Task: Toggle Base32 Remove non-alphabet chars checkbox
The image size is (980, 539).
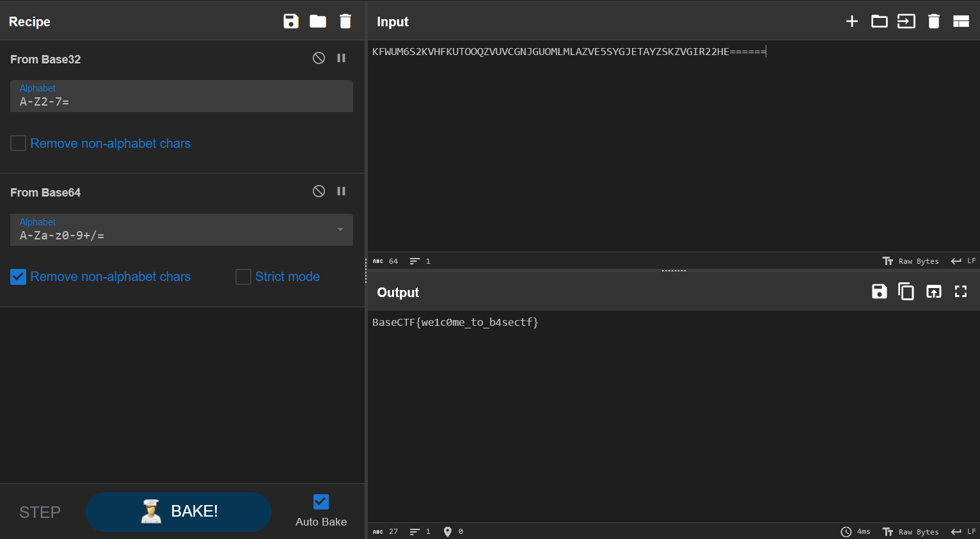Action: coord(19,143)
